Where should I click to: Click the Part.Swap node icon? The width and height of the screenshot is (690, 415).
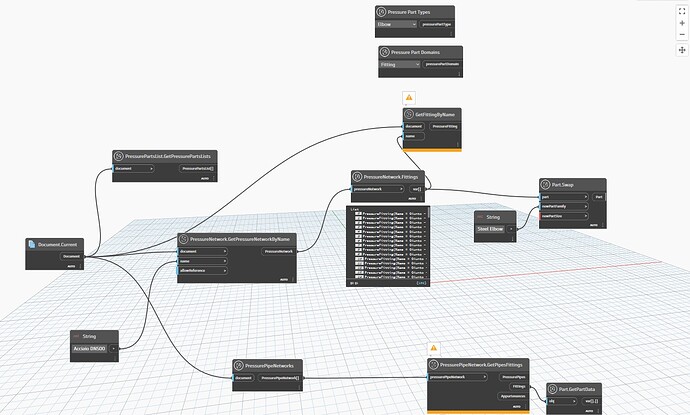tap(545, 184)
